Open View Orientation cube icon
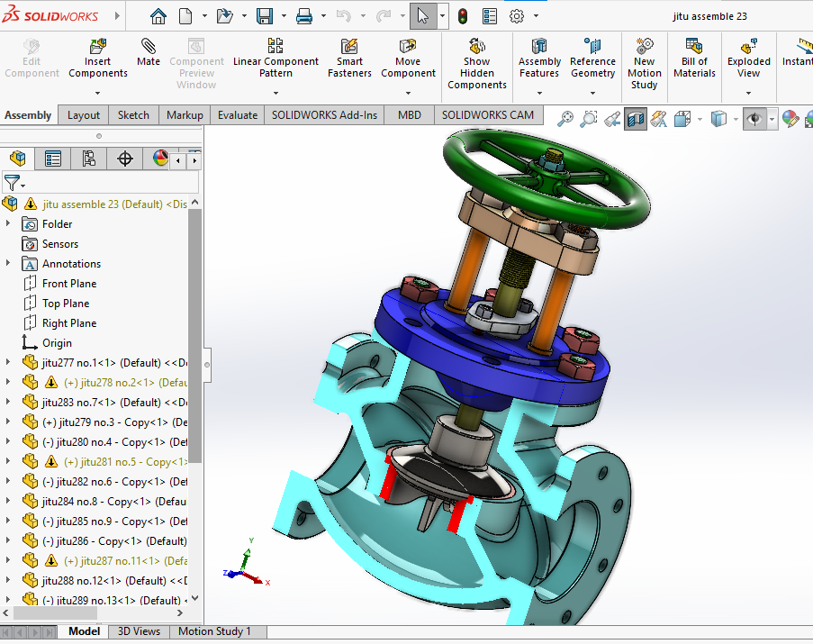The height and width of the screenshot is (644, 813). (x=682, y=119)
